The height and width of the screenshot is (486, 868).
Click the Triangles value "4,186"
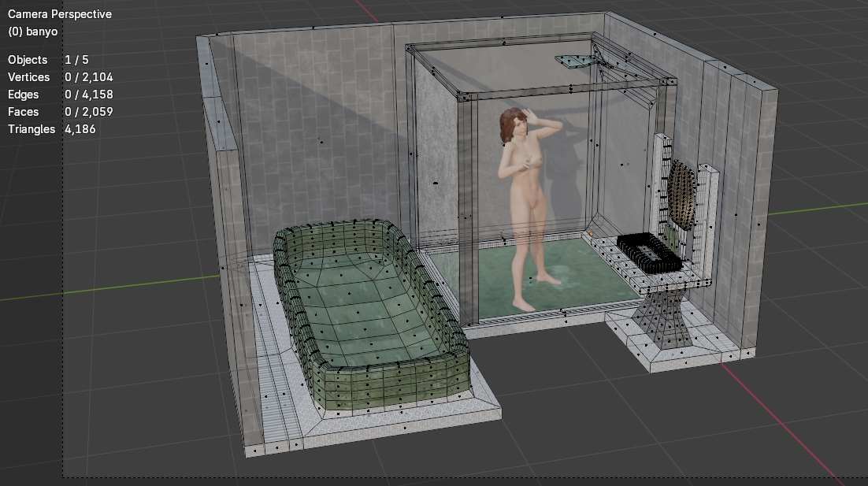(80, 129)
